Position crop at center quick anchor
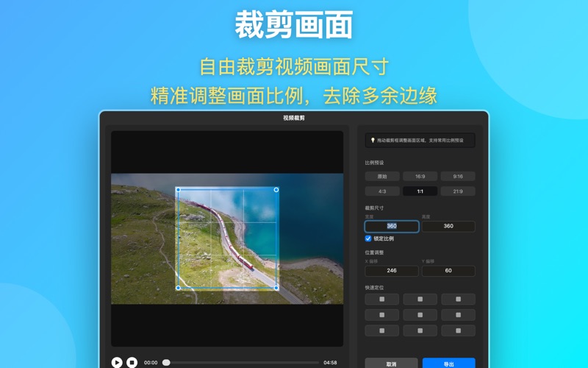588x368 pixels. (420, 315)
